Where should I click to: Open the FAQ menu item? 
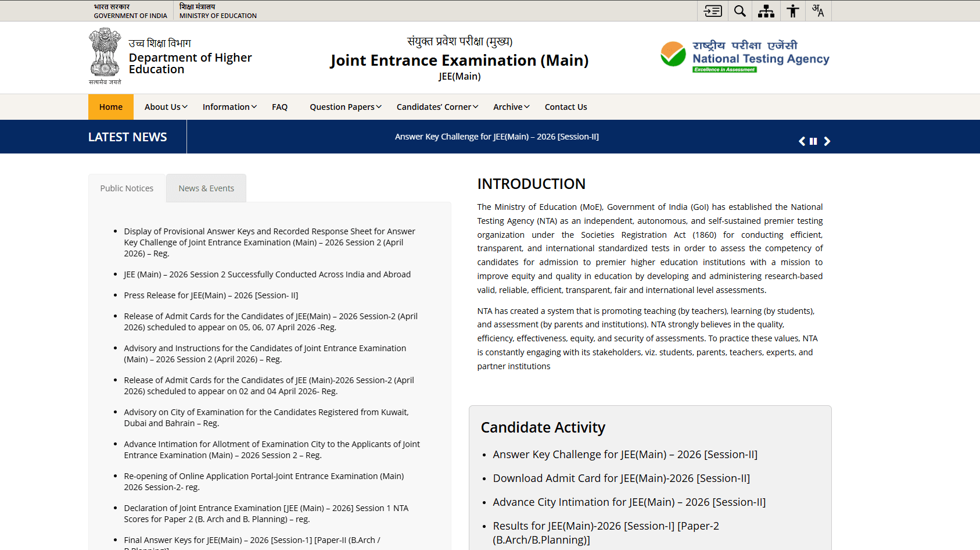coord(280,107)
